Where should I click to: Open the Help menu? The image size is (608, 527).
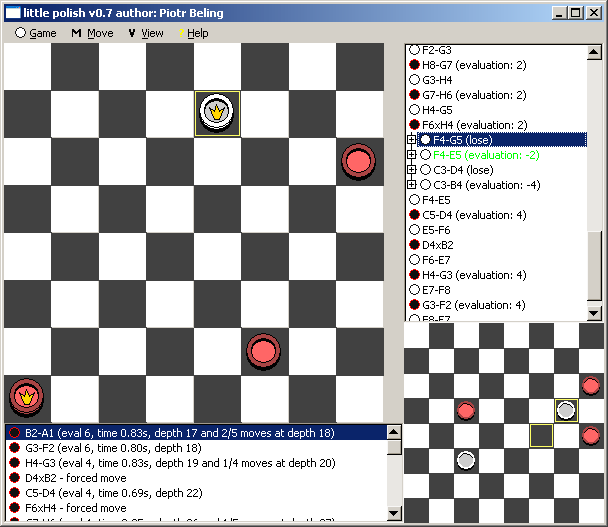(x=193, y=33)
